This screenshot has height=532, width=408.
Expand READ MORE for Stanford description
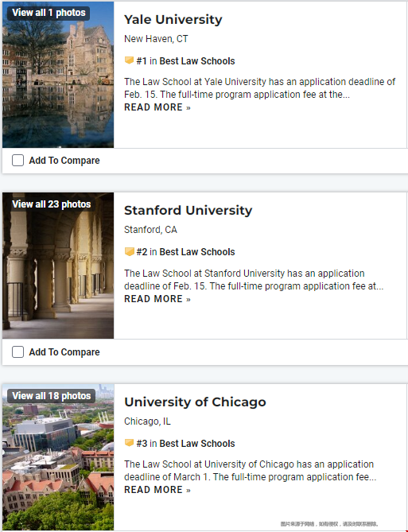tap(157, 299)
